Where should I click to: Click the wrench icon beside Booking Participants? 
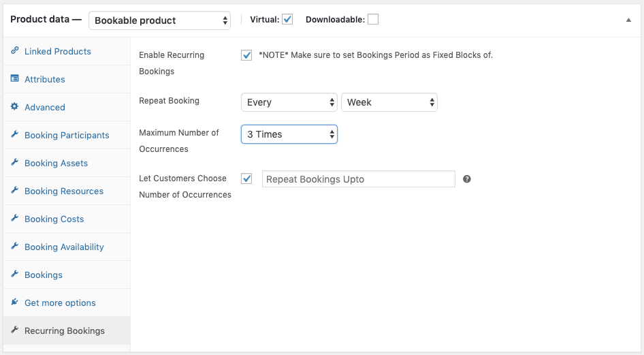(15, 134)
